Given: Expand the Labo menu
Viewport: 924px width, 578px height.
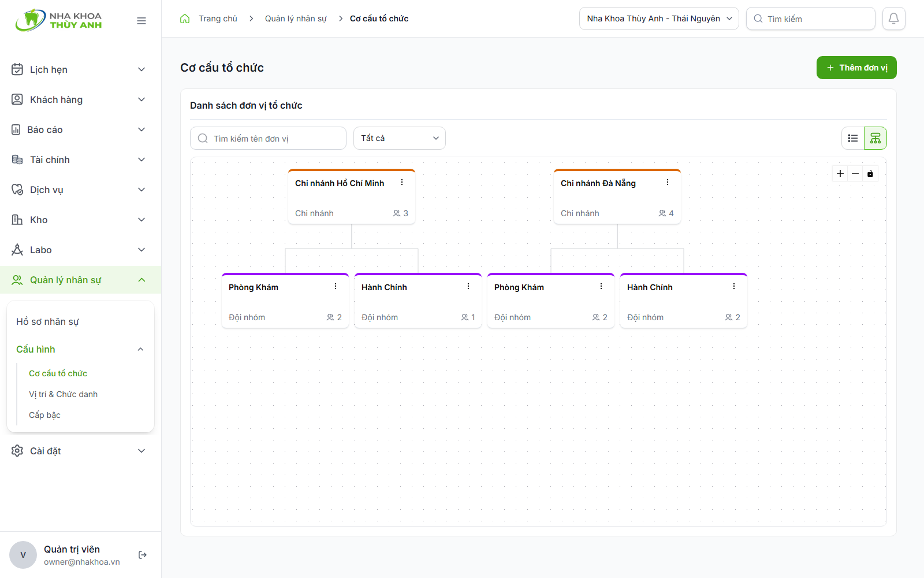Looking at the screenshot, I should click(81, 250).
